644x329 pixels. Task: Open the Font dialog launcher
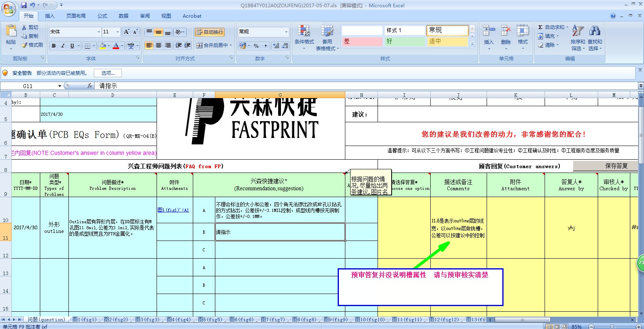point(138,58)
